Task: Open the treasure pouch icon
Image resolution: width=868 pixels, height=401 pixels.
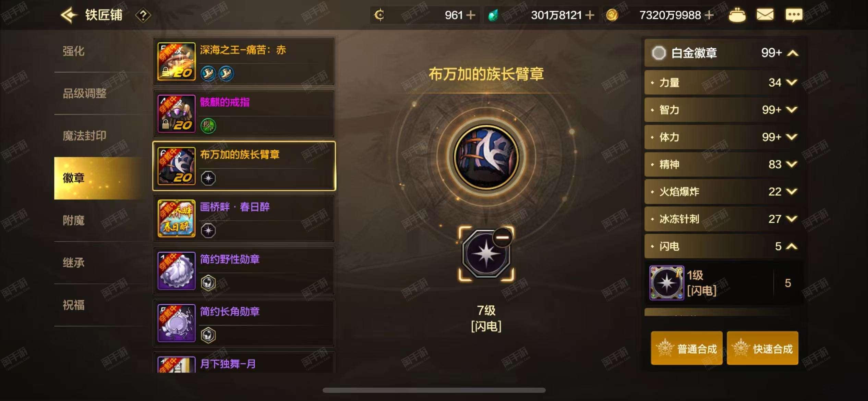Action: pos(737,15)
